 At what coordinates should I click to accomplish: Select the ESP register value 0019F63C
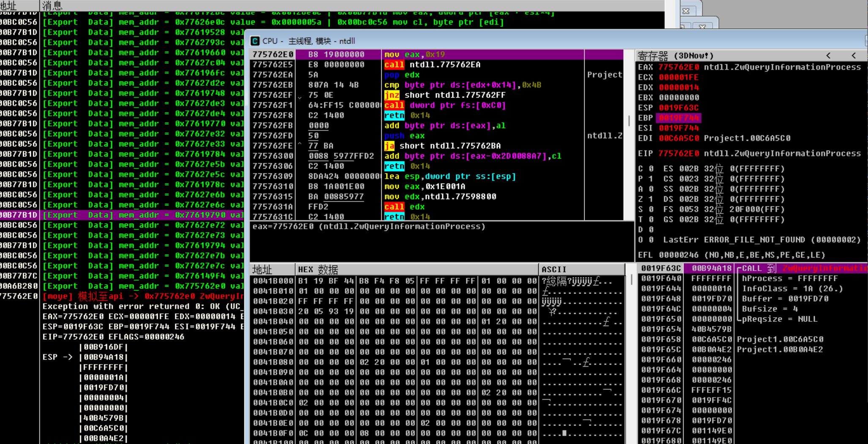pos(679,108)
